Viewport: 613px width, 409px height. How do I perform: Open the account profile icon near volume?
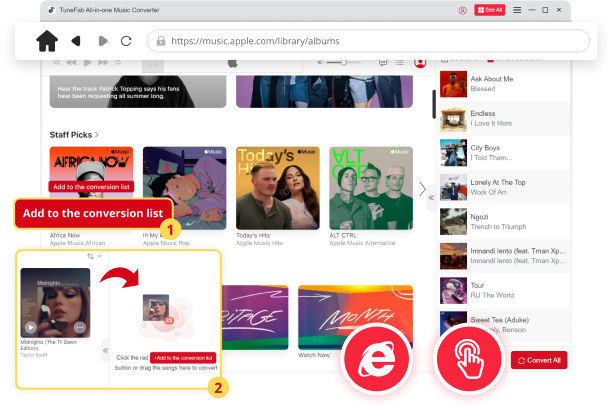pyautogui.click(x=419, y=63)
